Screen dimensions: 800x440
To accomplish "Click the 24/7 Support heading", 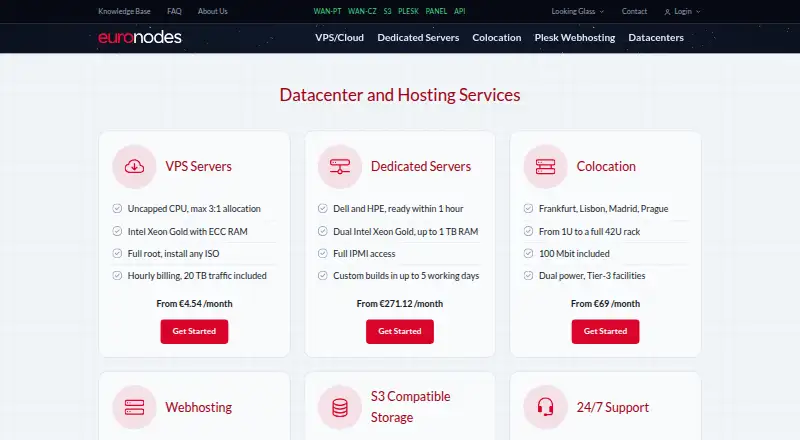I will click(613, 407).
